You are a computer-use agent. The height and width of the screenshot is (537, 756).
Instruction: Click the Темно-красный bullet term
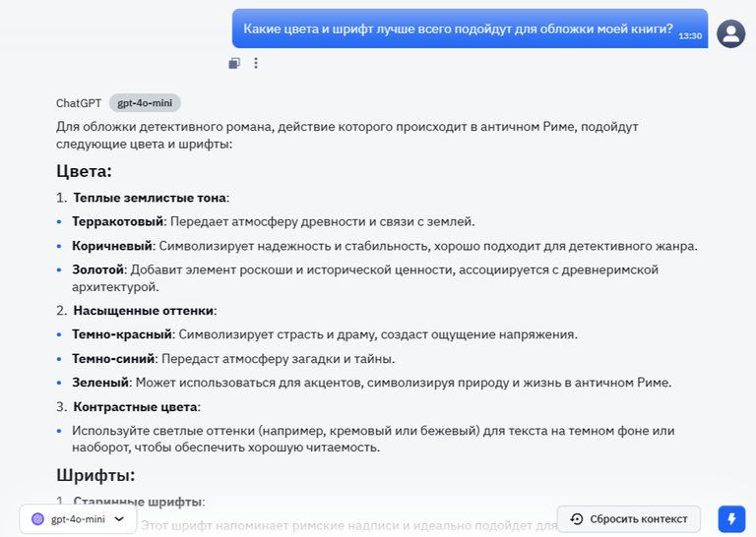122,334
